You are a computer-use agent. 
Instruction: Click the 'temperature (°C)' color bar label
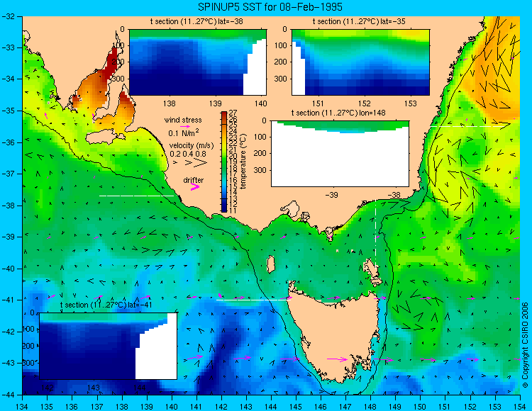(x=243, y=162)
